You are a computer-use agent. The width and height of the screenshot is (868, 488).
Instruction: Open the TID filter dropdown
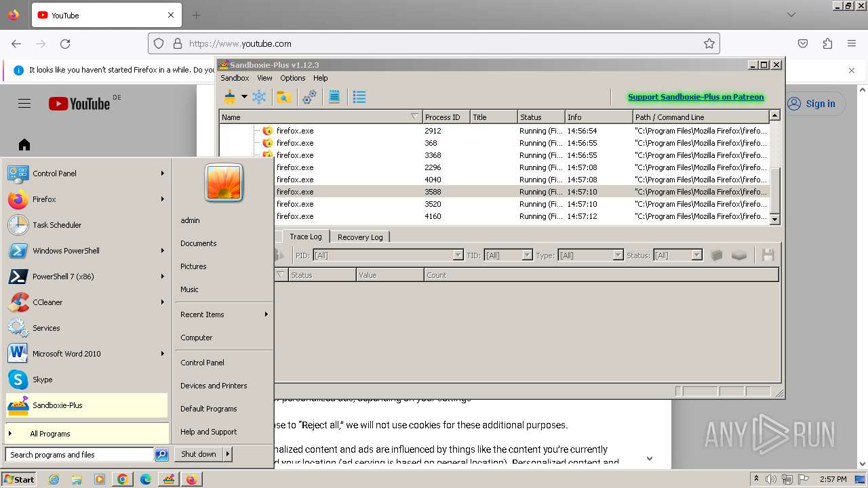[508, 256]
